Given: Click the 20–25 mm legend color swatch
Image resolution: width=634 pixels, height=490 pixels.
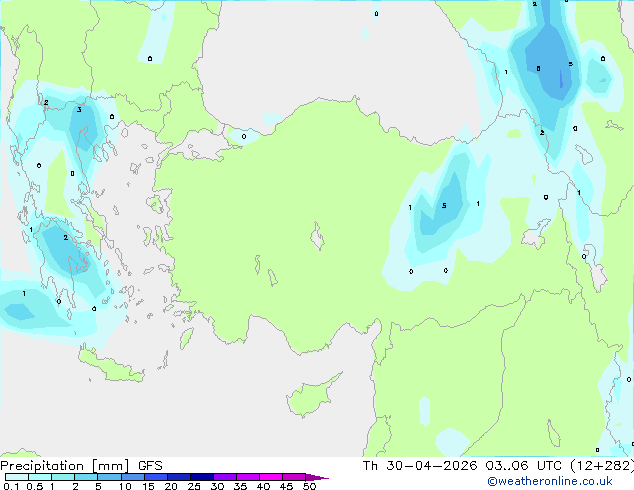Looking at the screenshot, I should tap(178, 477).
